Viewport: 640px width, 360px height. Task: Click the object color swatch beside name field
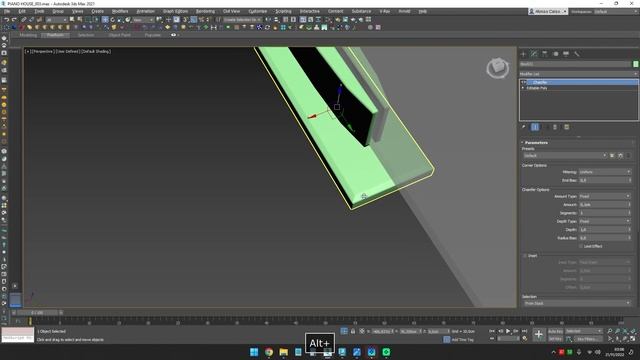tap(635, 64)
